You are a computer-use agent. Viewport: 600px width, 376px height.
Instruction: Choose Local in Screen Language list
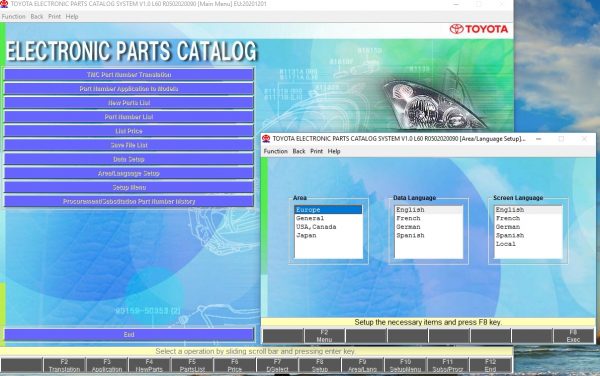click(x=528, y=244)
